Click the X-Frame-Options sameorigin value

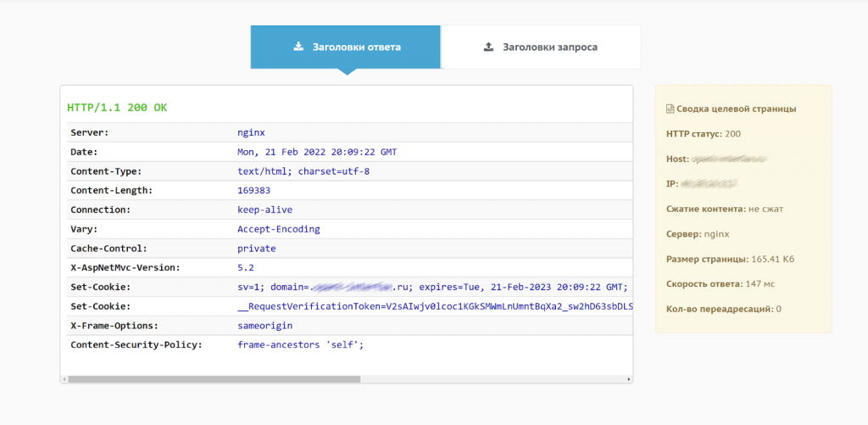[x=264, y=326]
